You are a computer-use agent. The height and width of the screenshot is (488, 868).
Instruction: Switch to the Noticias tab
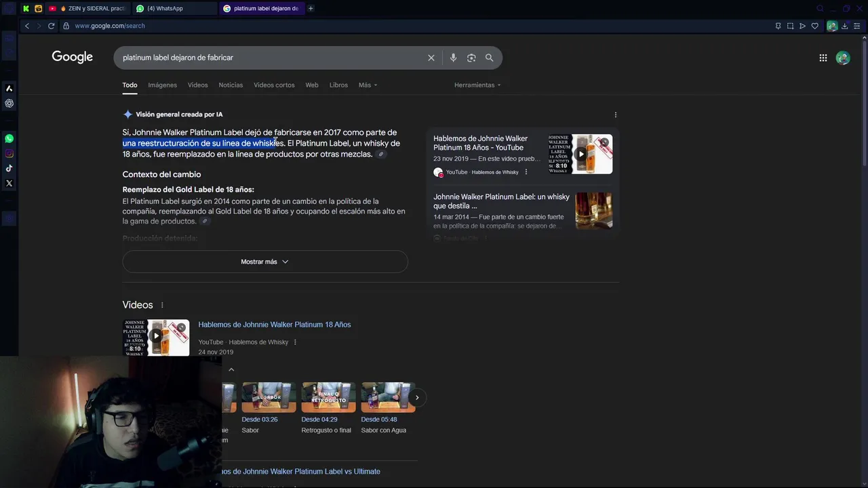pyautogui.click(x=231, y=85)
